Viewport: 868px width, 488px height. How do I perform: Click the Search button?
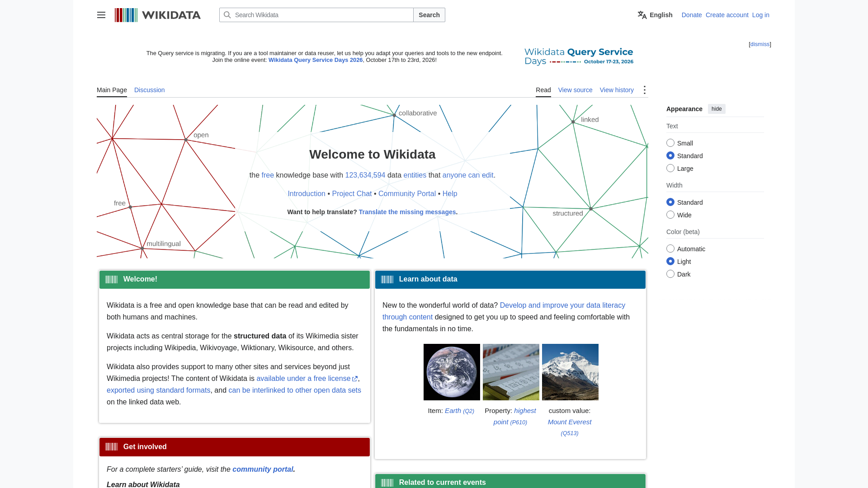pos(429,15)
